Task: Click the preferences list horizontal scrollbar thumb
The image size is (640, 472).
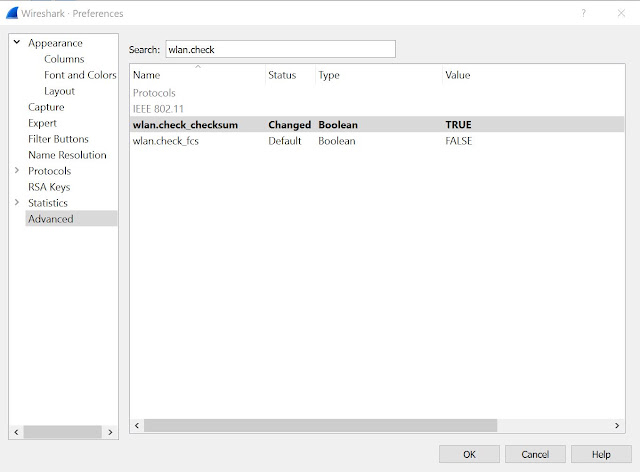Action: 320,425
